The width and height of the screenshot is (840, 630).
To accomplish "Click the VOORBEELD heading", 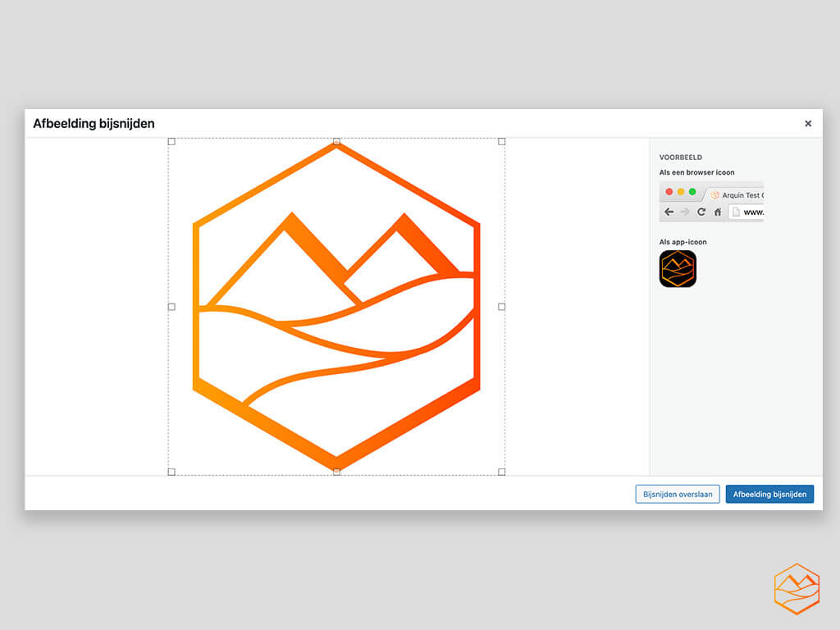I will 680,157.
